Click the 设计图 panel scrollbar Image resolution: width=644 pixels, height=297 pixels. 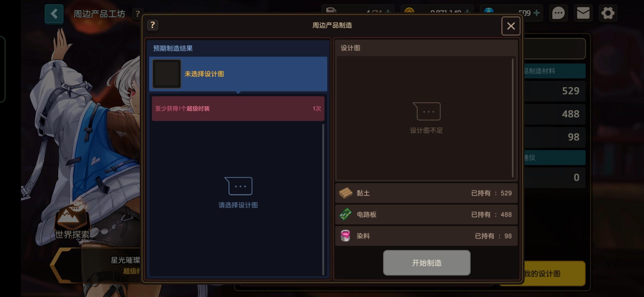click(x=513, y=118)
